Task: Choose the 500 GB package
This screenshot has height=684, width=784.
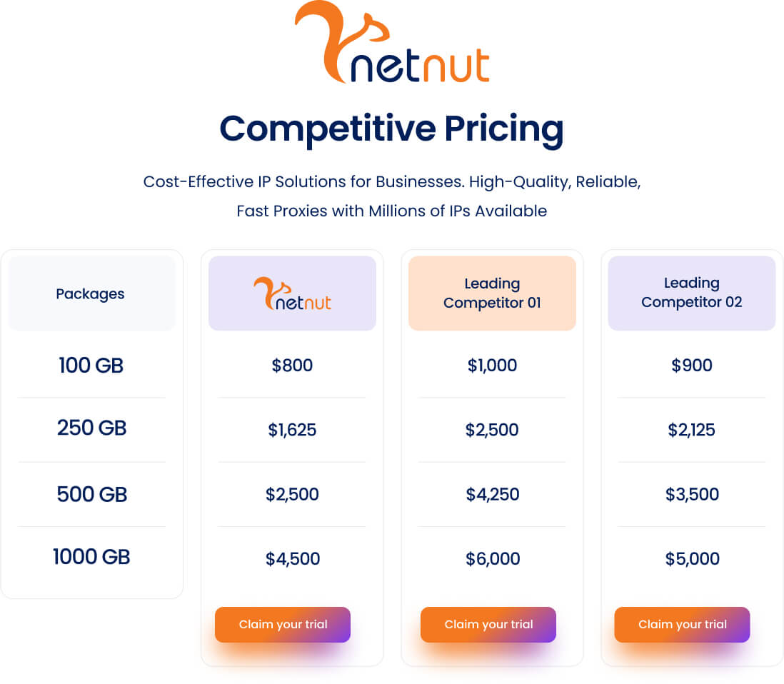Action: click(x=91, y=494)
